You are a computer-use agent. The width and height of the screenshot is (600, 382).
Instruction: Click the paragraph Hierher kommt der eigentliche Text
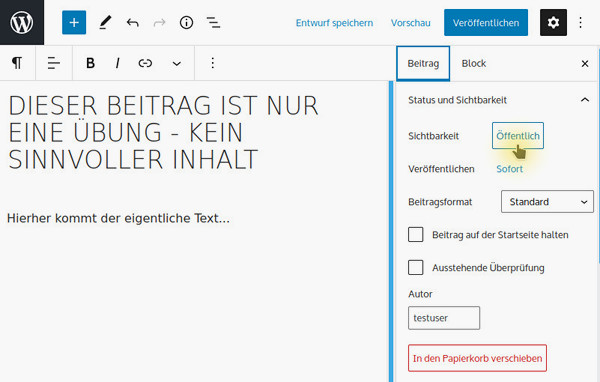coord(118,218)
